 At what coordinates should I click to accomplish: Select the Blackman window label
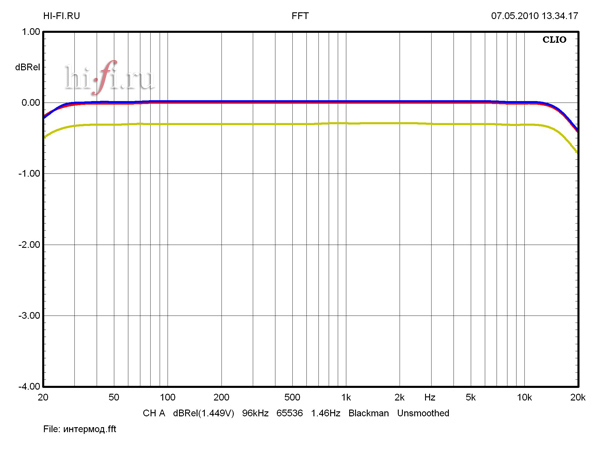pyautogui.click(x=368, y=413)
